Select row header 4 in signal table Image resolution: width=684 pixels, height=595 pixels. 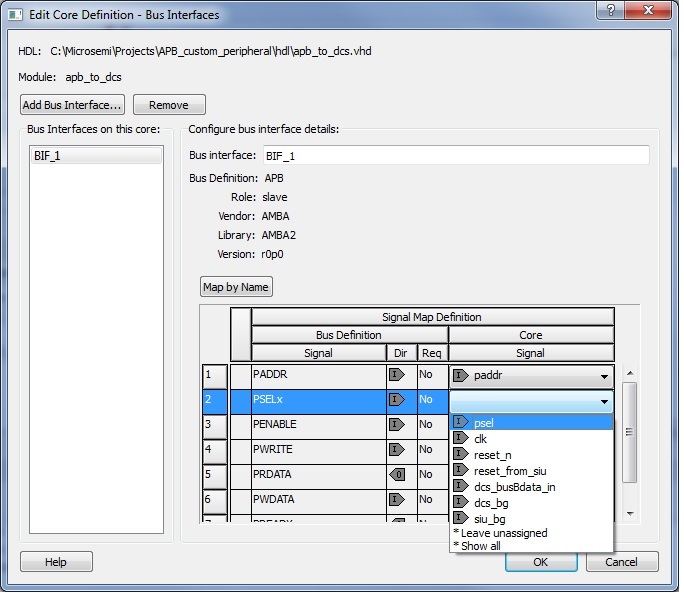(216, 453)
